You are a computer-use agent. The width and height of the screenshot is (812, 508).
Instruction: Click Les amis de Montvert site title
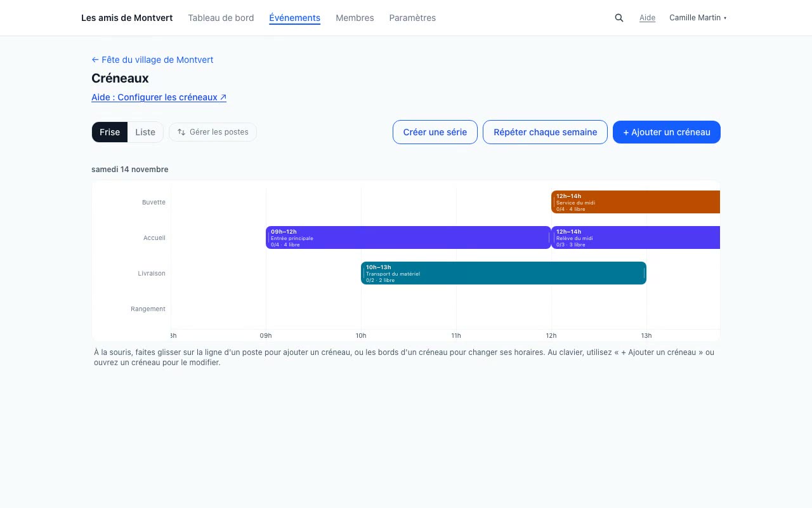127,18
